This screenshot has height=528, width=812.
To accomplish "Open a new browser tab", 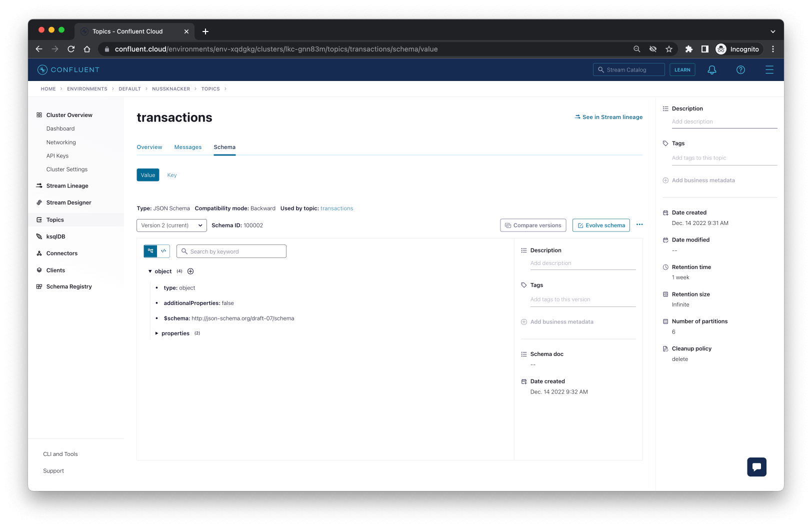I will [205, 31].
